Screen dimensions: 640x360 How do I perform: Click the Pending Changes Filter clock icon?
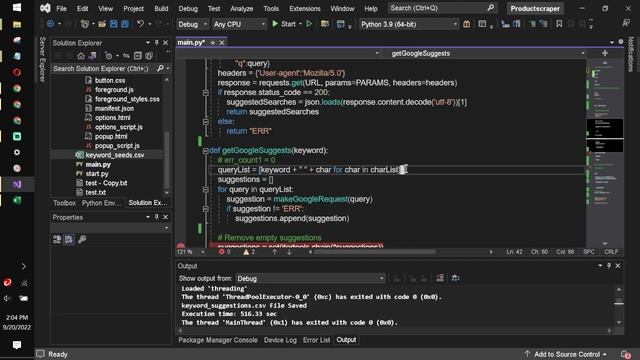tap(108, 56)
